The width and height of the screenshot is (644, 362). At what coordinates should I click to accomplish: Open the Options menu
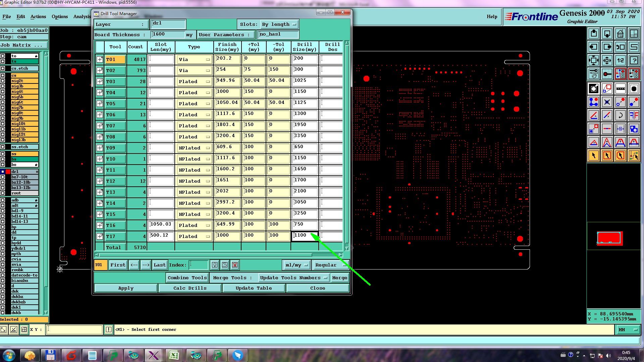60,16
